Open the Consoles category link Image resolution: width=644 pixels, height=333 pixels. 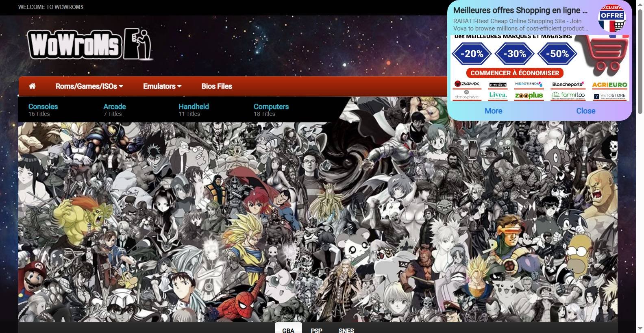click(x=43, y=107)
